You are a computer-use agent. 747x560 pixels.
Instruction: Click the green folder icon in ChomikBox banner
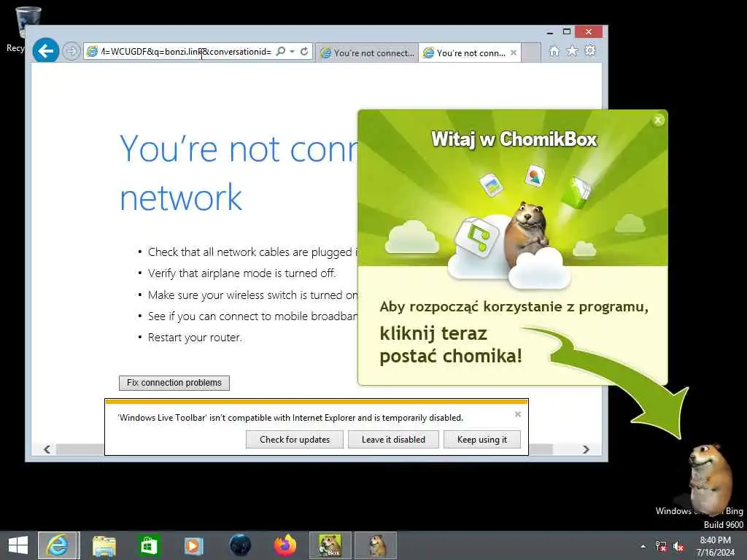575,192
